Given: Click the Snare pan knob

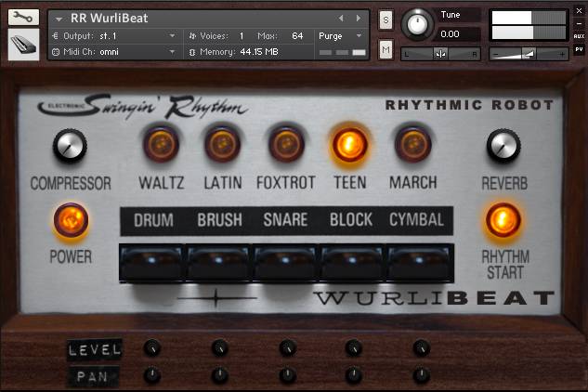Looking at the screenshot, I should click(288, 375).
